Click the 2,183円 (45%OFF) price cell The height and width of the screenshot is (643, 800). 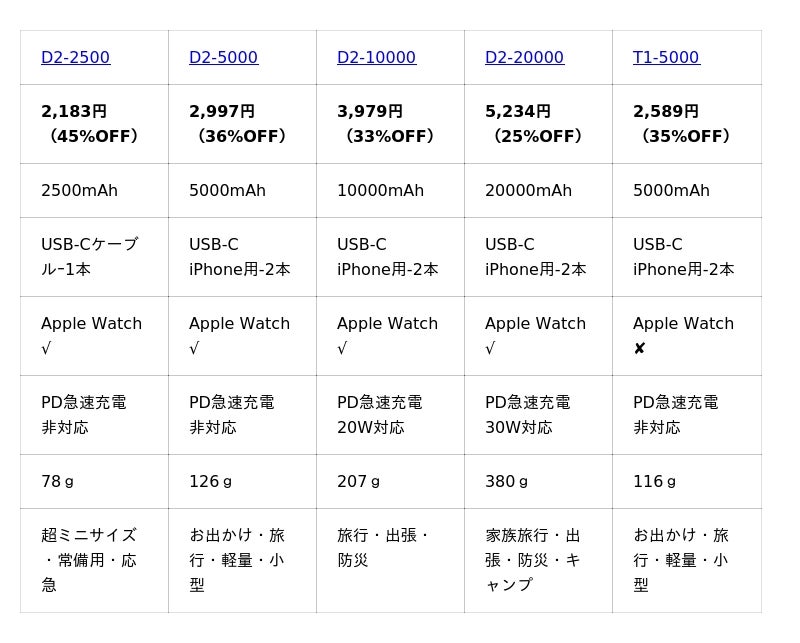point(90,124)
